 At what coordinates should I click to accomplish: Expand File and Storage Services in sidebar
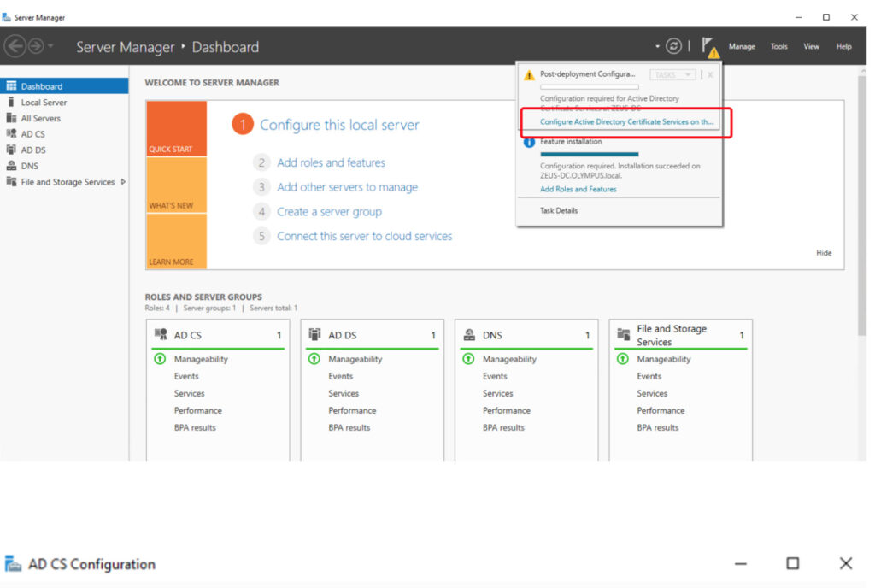coord(123,182)
